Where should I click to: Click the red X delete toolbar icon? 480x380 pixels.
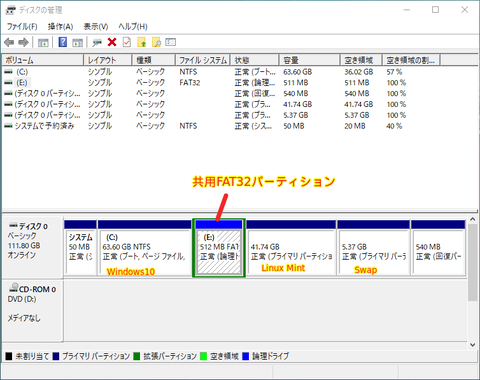(112, 42)
